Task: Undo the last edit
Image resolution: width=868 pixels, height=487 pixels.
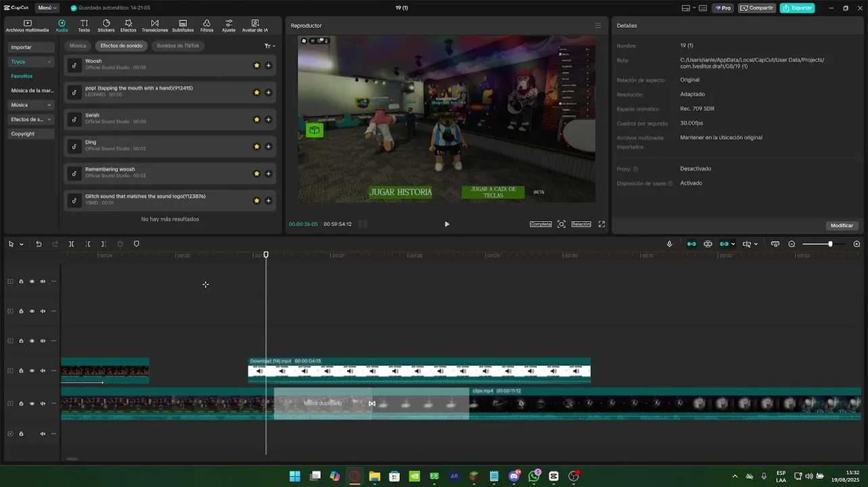Action: [x=39, y=244]
